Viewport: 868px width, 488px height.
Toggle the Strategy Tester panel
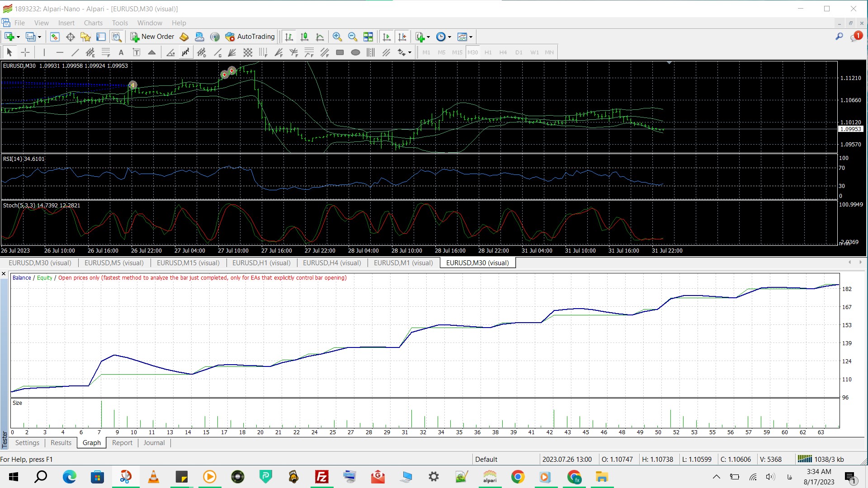[x=116, y=37]
